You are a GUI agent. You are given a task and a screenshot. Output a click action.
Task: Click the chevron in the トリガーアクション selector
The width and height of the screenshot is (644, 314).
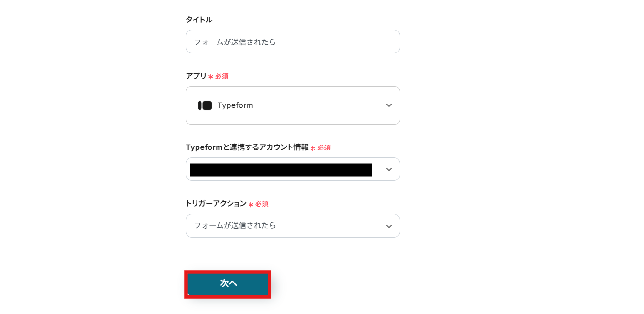[389, 226]
